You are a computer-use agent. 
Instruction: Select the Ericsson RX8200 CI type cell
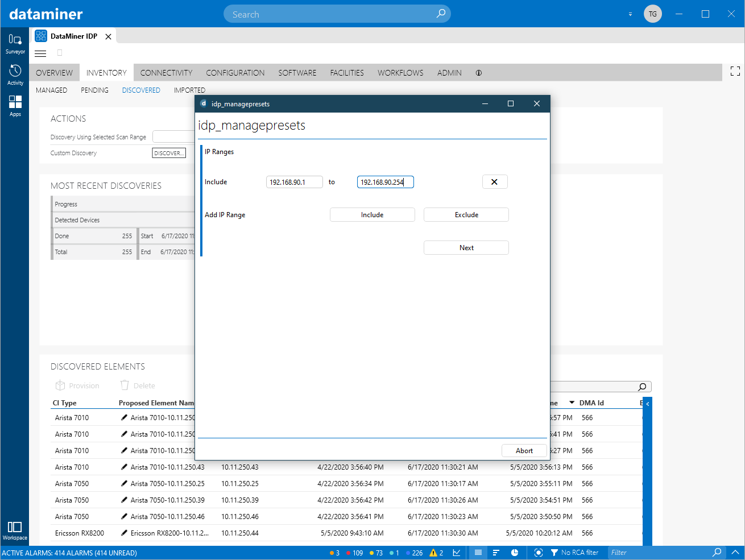[80, 533]
